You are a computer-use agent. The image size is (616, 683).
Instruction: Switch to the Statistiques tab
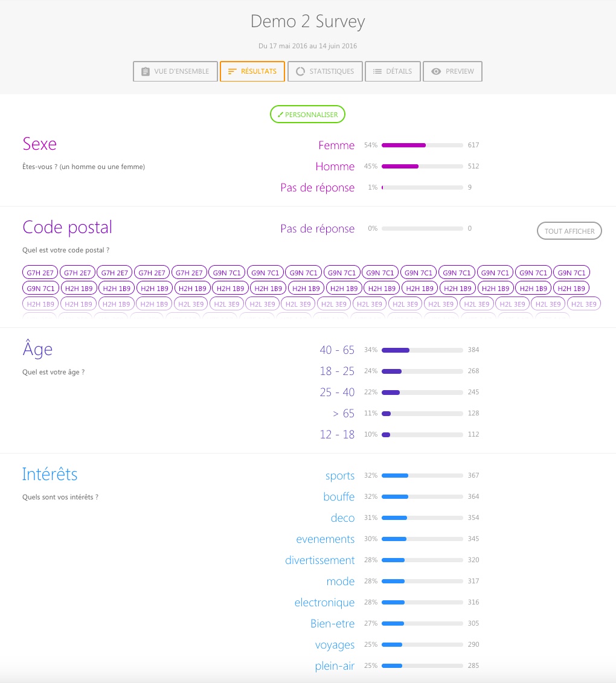[325, 71]
